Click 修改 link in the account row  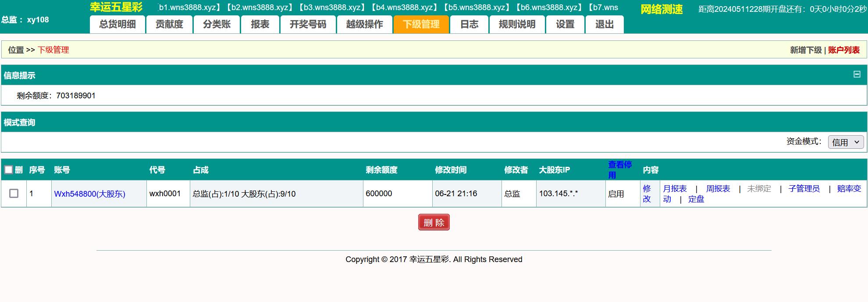(x=647, y=194)
